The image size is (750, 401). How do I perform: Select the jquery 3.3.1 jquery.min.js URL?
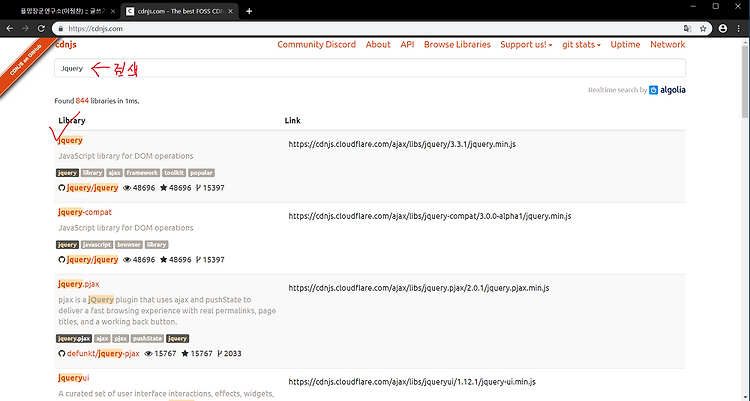(402, 144)
